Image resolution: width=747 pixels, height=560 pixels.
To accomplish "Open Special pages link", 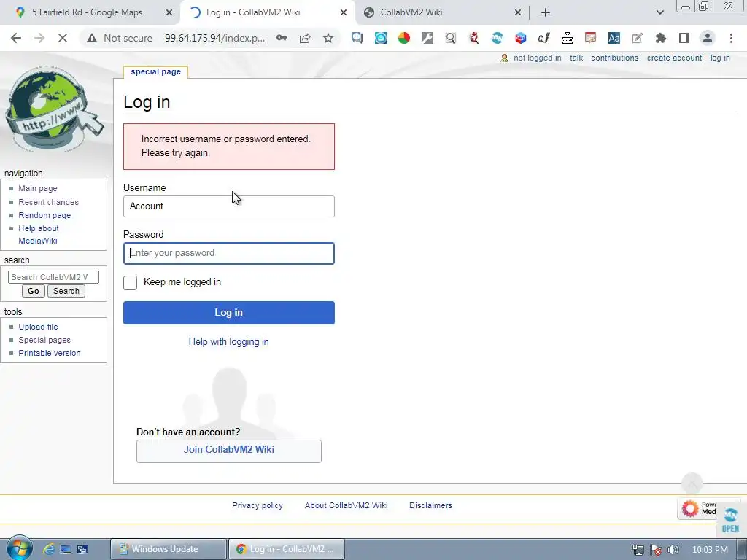I will (x=44, y=340).
